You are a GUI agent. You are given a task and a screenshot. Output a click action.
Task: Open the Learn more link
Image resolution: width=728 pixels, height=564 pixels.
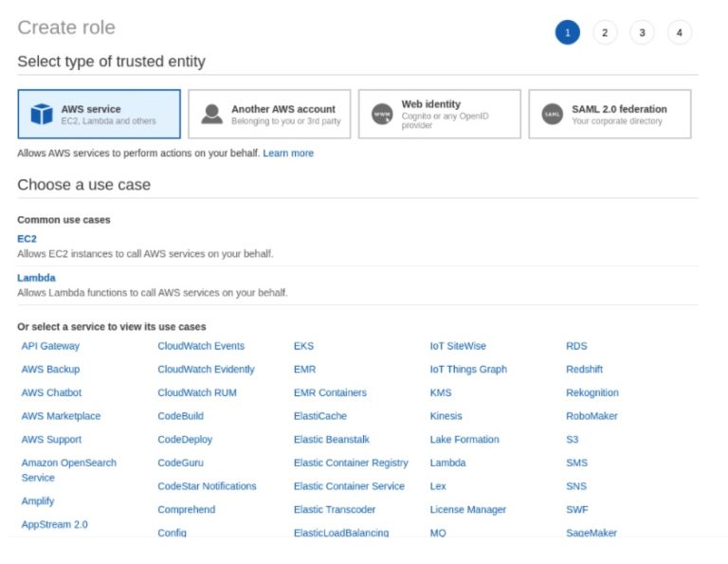[288, 154]
